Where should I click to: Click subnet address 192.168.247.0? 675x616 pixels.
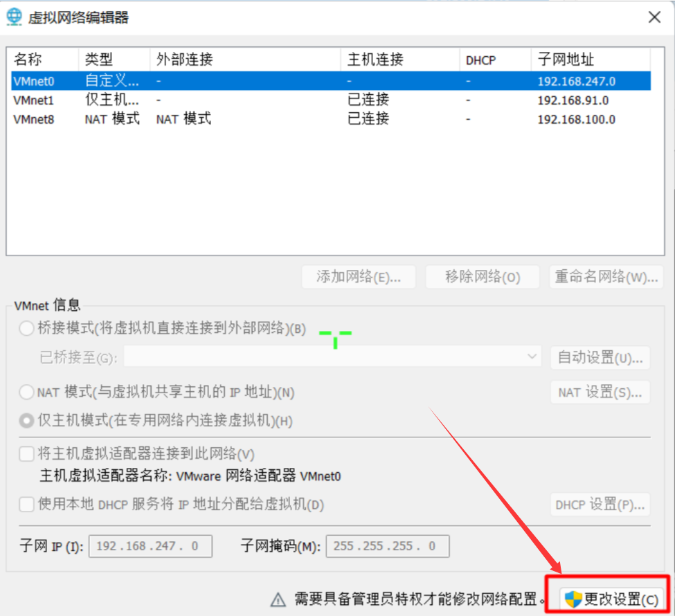pos(576,82)
